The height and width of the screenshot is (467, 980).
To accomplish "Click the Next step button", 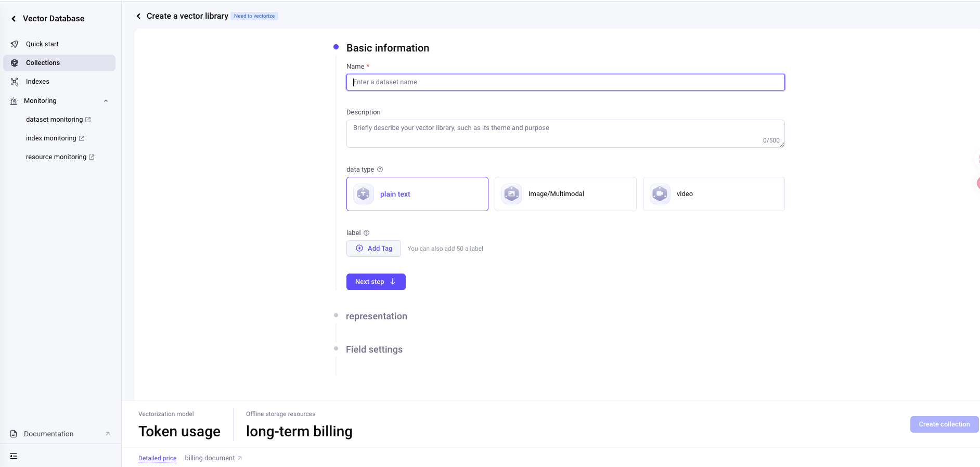I will pos(376,282).
